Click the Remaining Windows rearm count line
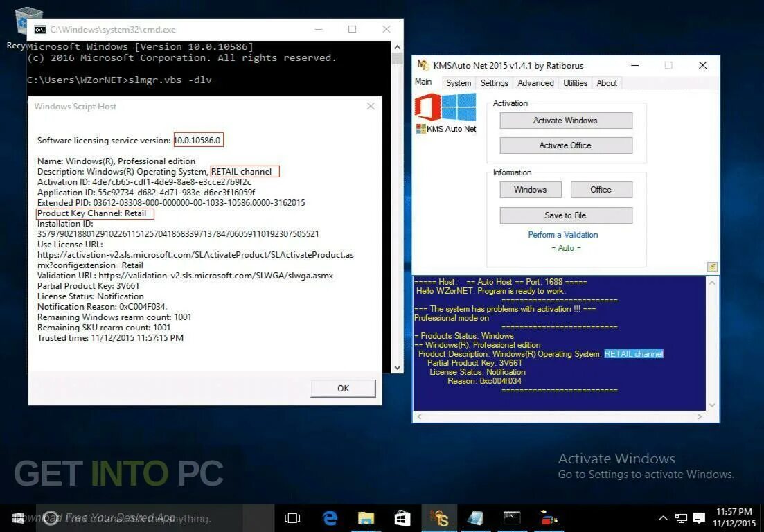Viewport: 764px width, 532px height. [114, 317]
